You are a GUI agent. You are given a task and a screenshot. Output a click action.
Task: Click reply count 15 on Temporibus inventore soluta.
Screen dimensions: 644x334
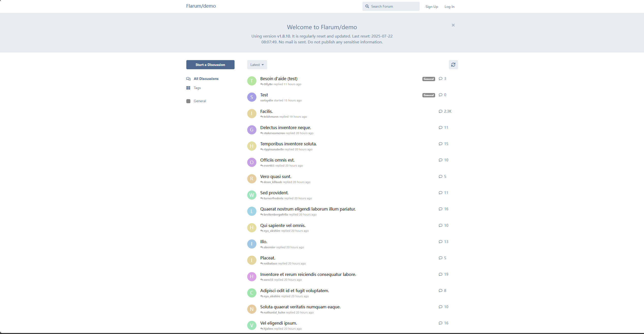443,144
